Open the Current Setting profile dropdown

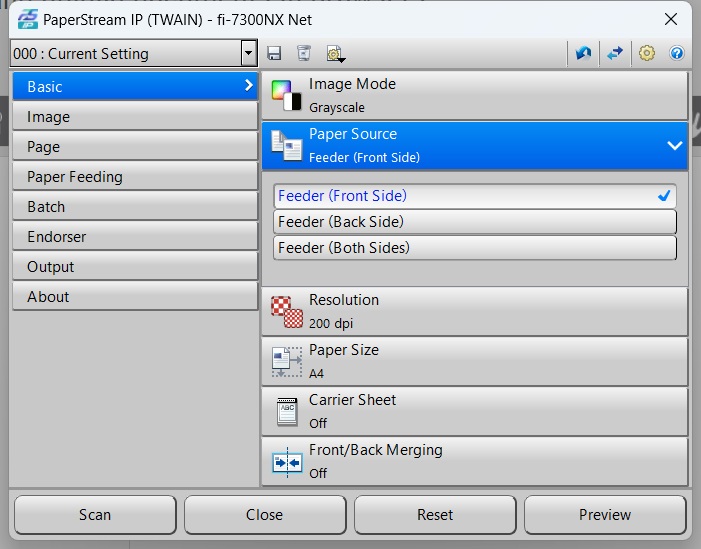tap(249, 54)
